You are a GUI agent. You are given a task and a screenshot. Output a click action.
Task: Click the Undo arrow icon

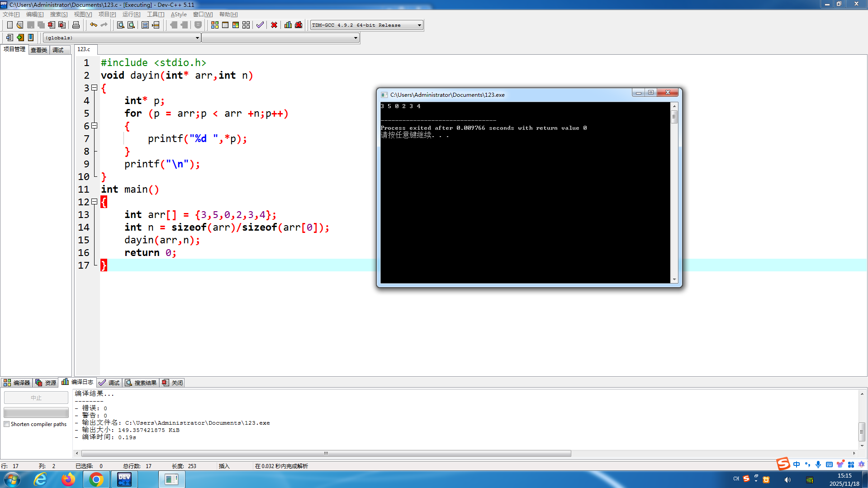(94, 25)
